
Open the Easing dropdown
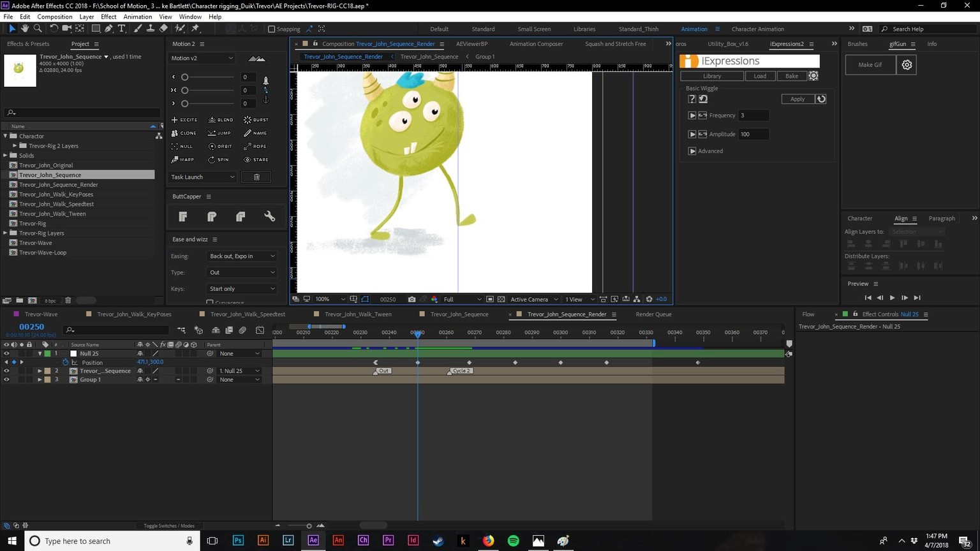click(242, 256)
